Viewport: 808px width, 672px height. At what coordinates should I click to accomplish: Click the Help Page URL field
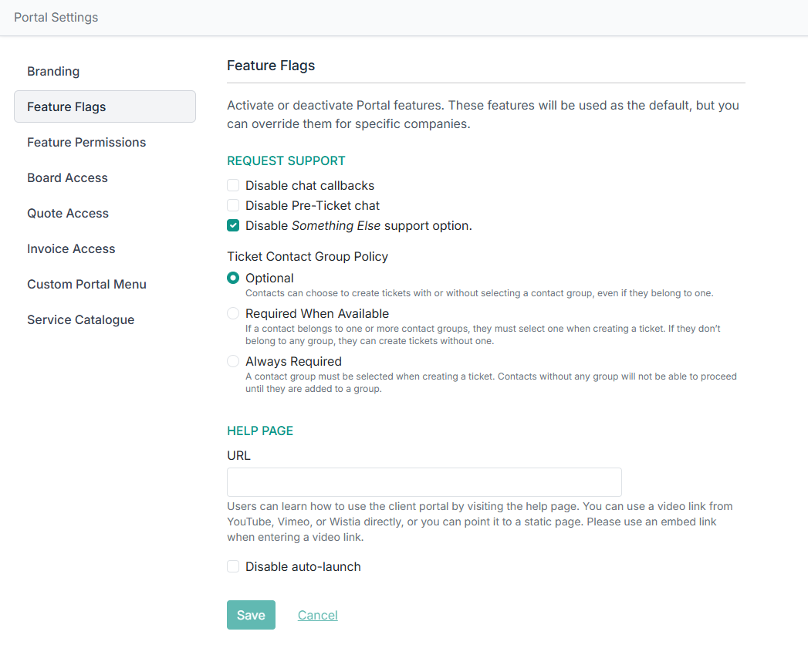pyautogui.click(x=424, y=482)
